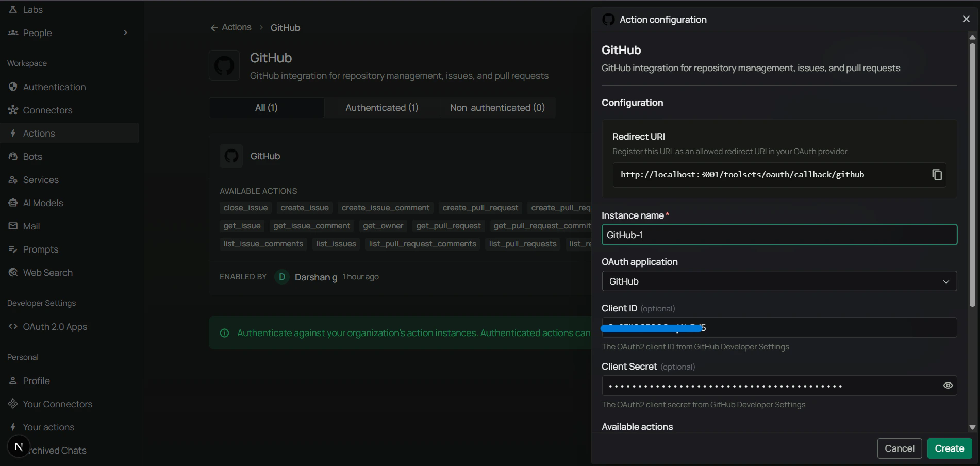Open the Archived Chats item

(x=58, y=451)
